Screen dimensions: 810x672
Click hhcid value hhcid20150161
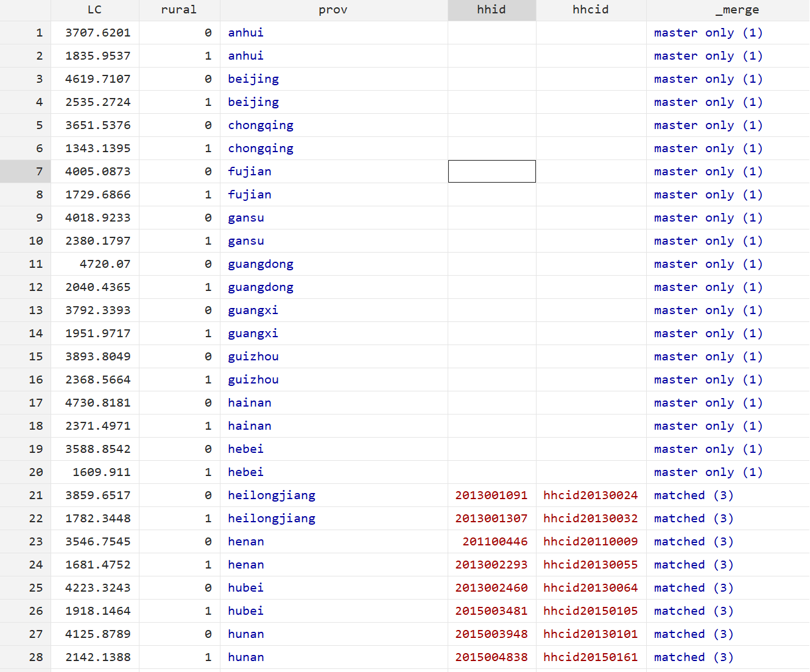coord(591,657)
